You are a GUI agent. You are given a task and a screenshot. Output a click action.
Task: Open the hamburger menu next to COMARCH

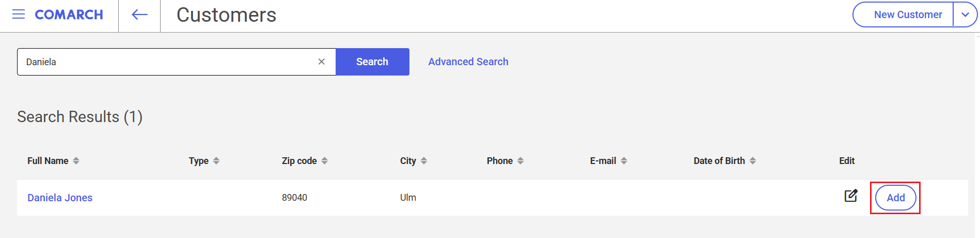tap(19, 14)
